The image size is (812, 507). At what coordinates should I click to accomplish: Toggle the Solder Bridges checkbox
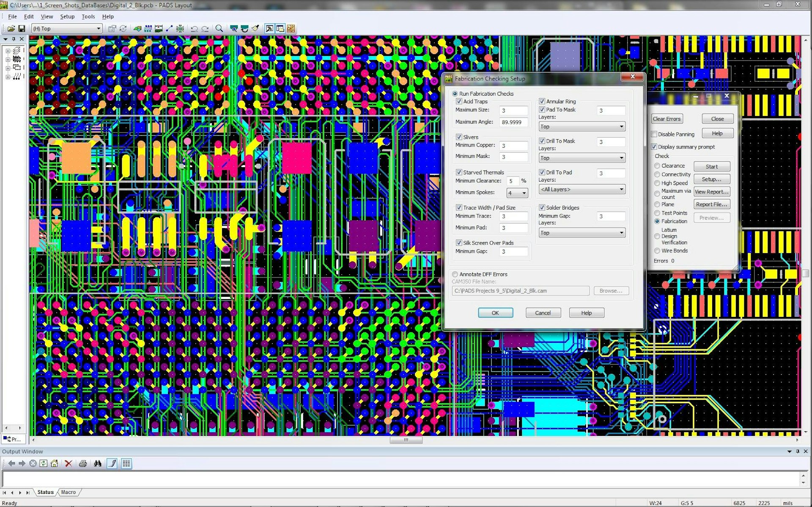point(542,207)
